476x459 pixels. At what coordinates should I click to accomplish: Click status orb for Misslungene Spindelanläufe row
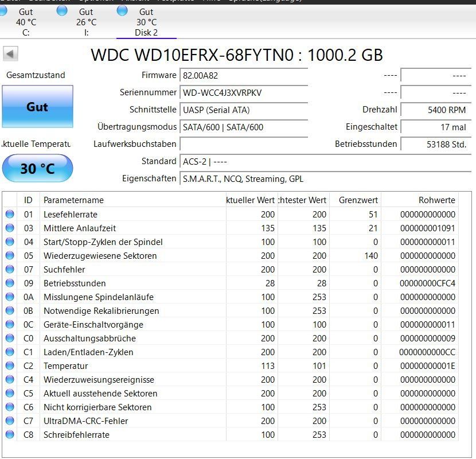coord(10,297)
